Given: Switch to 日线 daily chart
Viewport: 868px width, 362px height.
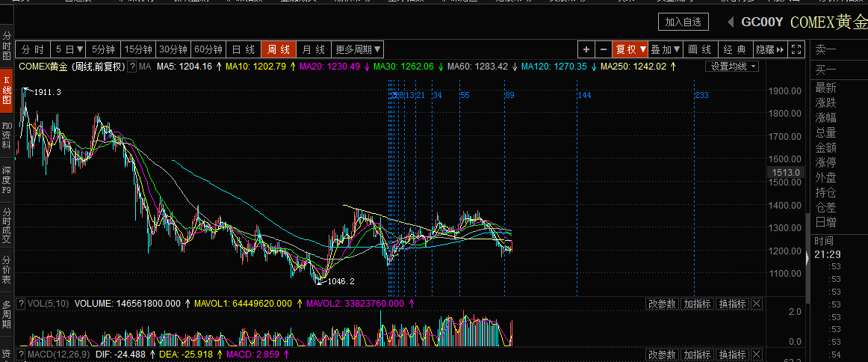Looking at the screenshot, I should [243, 49].
